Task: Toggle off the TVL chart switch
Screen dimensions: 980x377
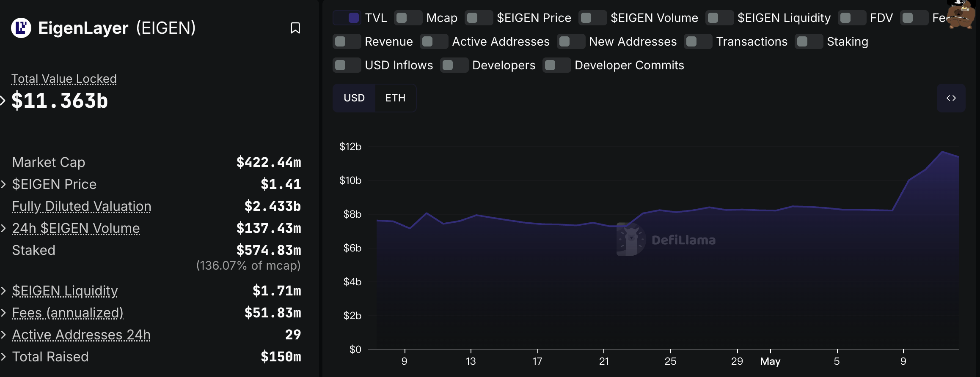Action: click(347, 18)
